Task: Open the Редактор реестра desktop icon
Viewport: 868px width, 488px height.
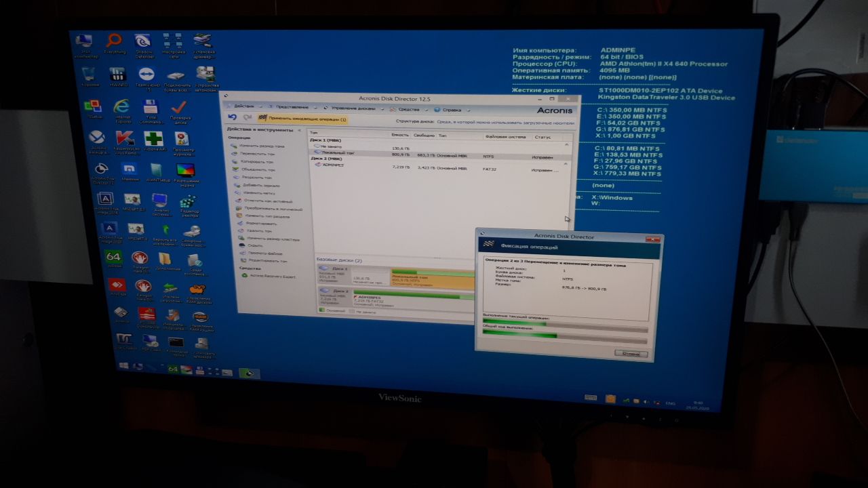Action: click(189, 206)
